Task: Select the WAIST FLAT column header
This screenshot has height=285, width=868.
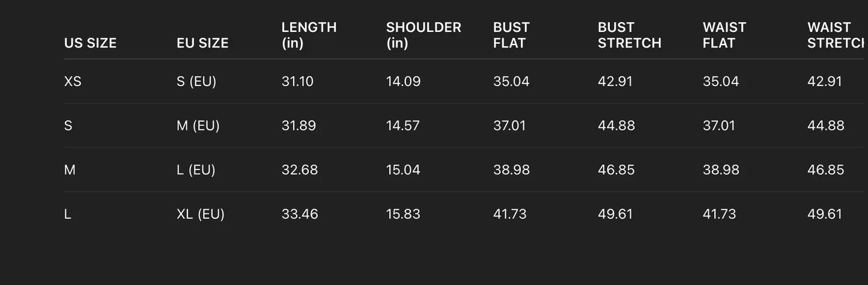Action: coord(724,35)
